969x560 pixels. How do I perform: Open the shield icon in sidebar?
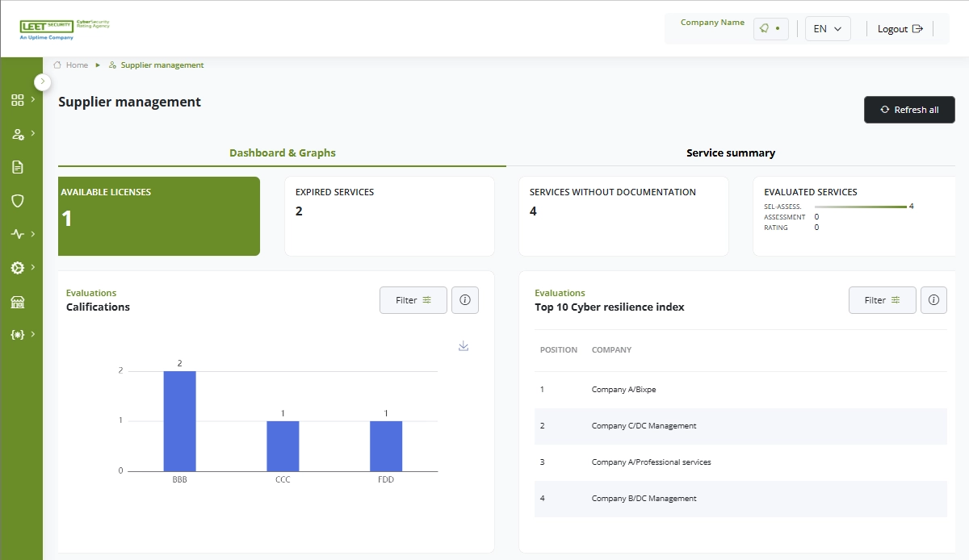pos(17,201)
